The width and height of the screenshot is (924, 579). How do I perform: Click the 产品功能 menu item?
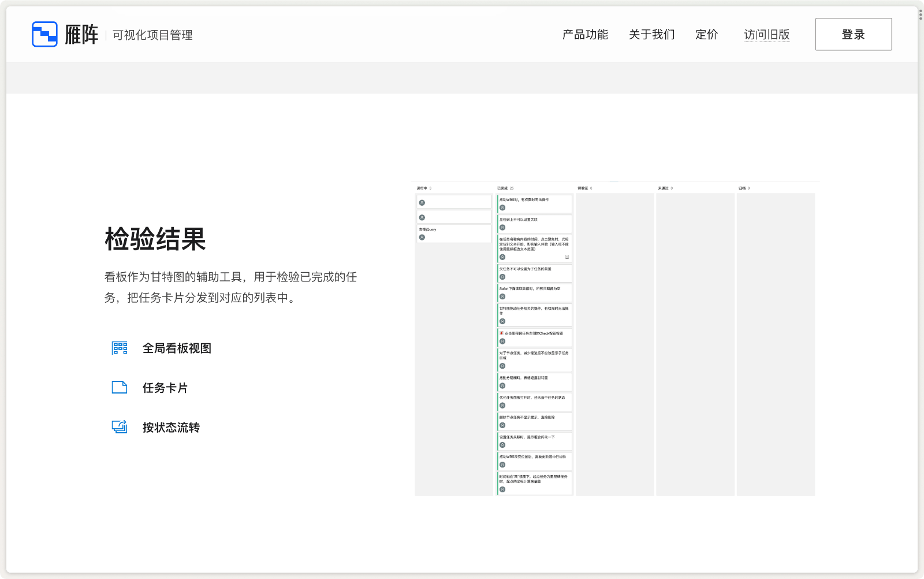tap(584, 35)
